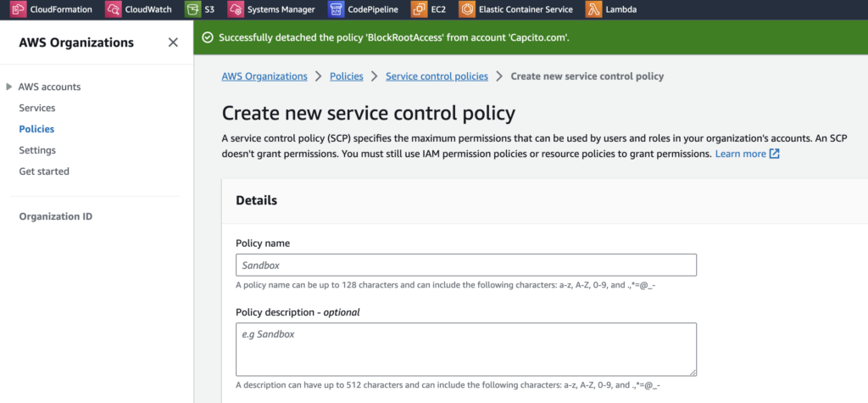Click the Policies breadcrumb link
This screenshot has width=868, height=403.
(x=346, y=76)
